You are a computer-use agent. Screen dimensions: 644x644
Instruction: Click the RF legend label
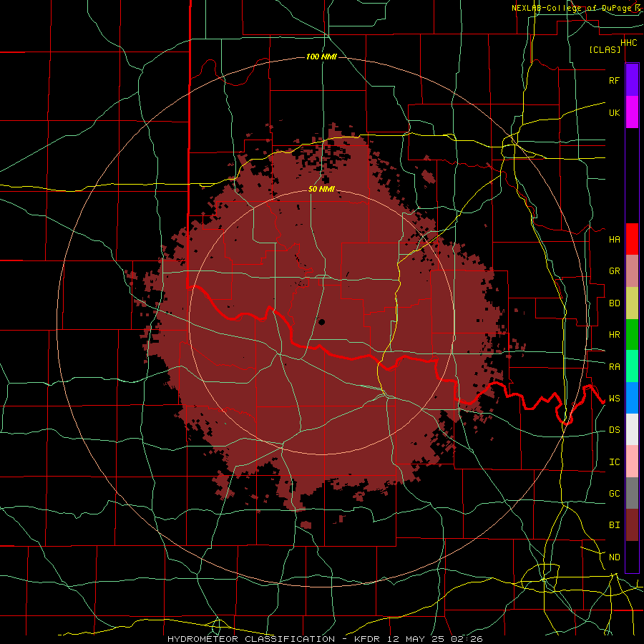tap(614, 80)
